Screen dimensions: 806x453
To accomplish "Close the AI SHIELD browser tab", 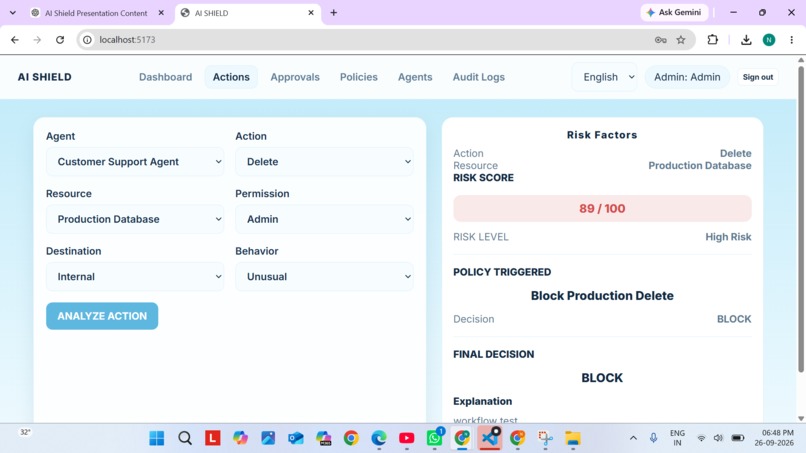I will (x=311, y=13).
